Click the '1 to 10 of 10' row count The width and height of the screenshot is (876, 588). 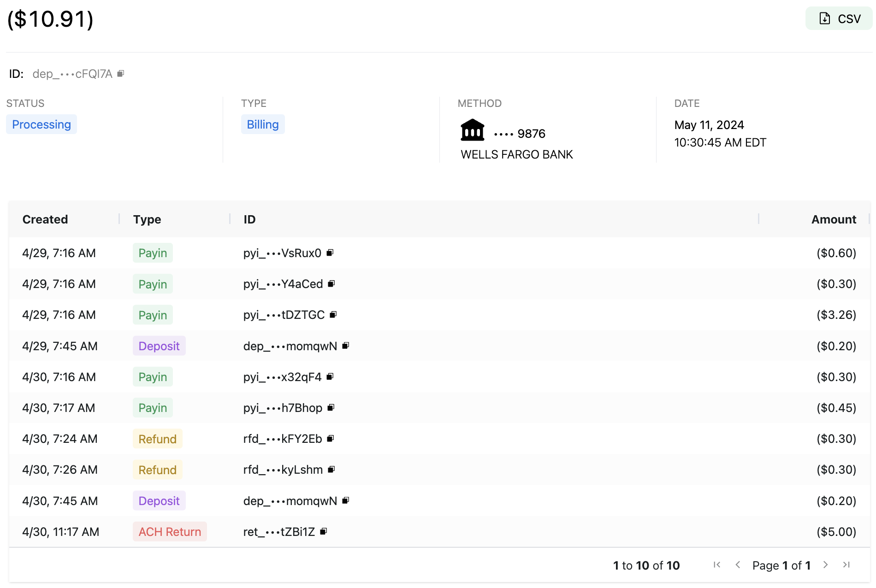point(646,565)
